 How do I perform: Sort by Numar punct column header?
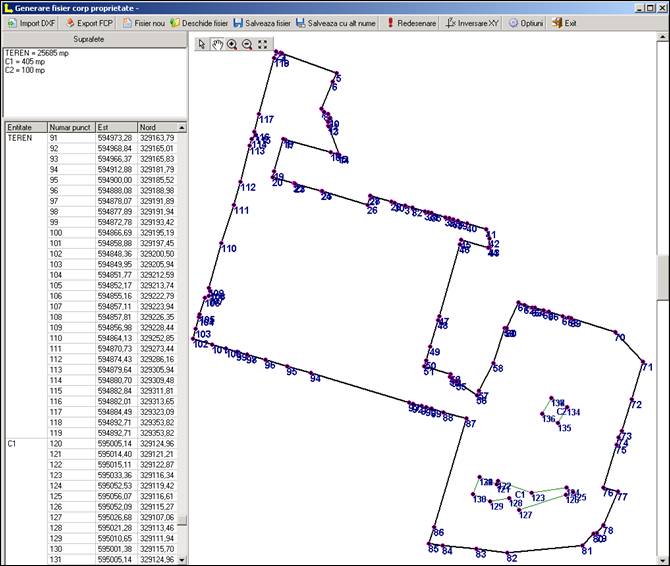coord(71,127)
